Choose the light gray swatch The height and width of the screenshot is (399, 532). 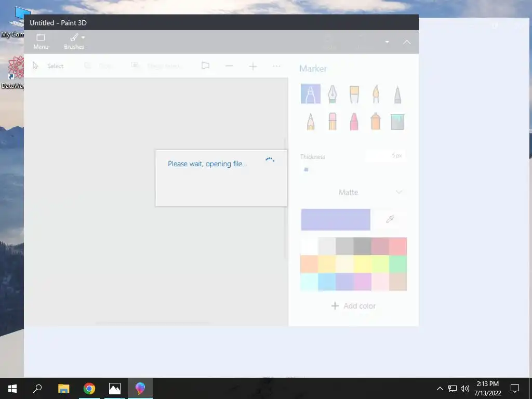[x=327, y=246]
